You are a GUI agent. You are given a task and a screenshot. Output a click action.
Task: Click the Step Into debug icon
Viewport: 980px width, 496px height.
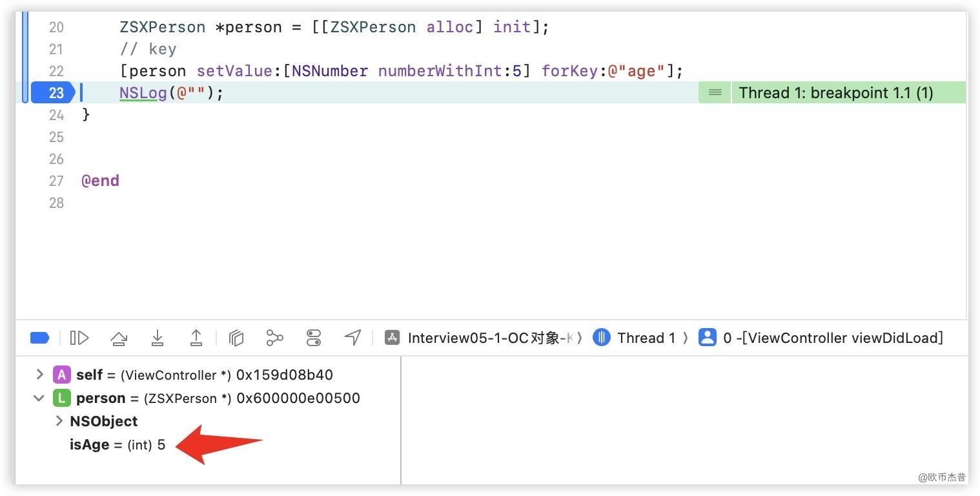157,338
